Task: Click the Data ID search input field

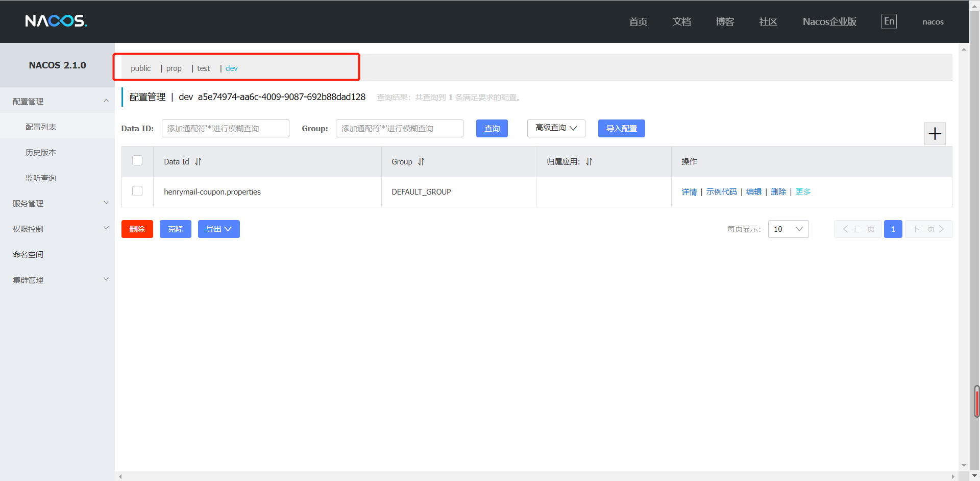Action: (225, 129)
